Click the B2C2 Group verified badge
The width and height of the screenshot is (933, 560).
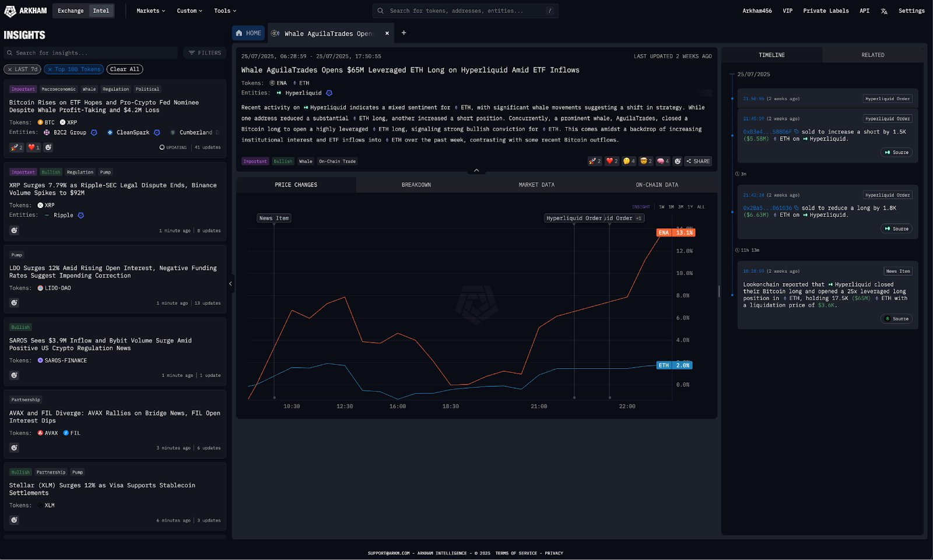[x=94, y=133]
